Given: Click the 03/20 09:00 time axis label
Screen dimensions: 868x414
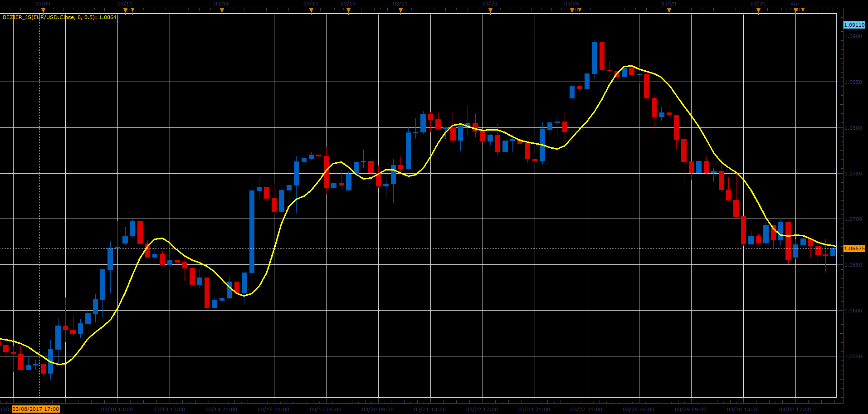Looking at the screenshot, I should (x=378, y=409).
